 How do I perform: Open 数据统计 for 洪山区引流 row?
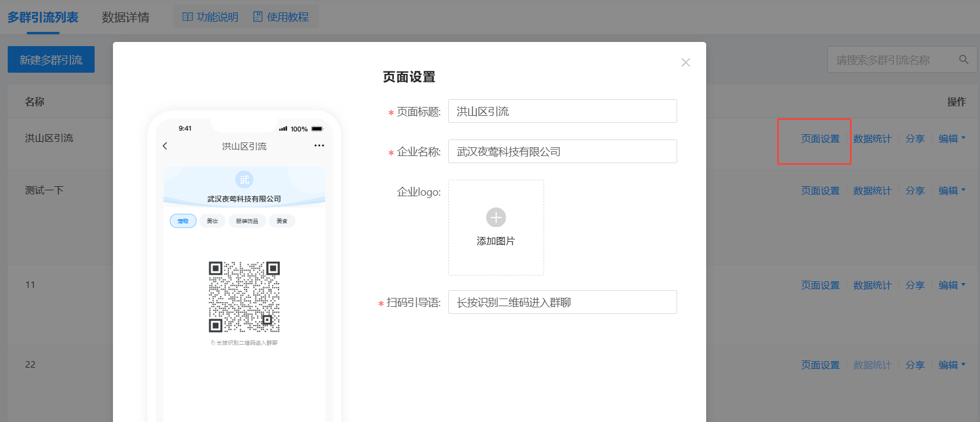tap(872, 139)
